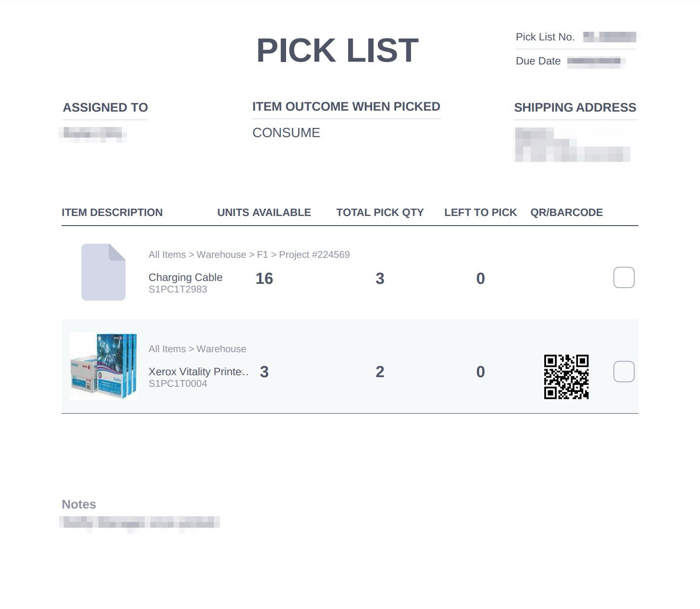
Task: Click the S1PC1T0004 item code
Action: 178,383
